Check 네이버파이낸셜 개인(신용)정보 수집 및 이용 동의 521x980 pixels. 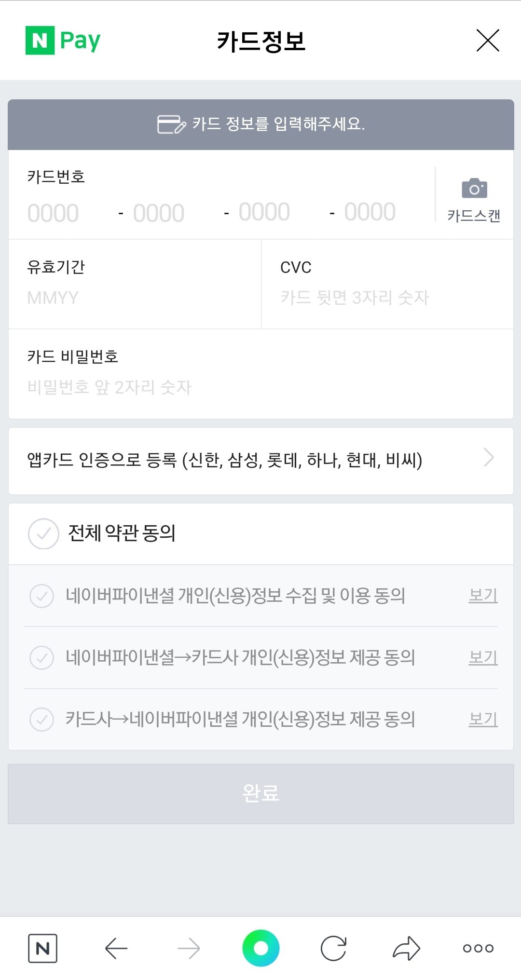click(42, 596)
